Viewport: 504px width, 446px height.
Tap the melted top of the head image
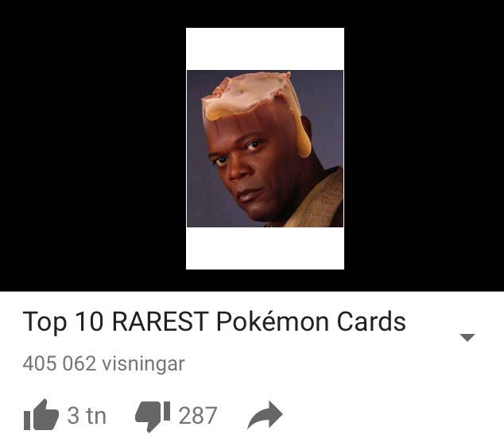(x=249, y=95)
